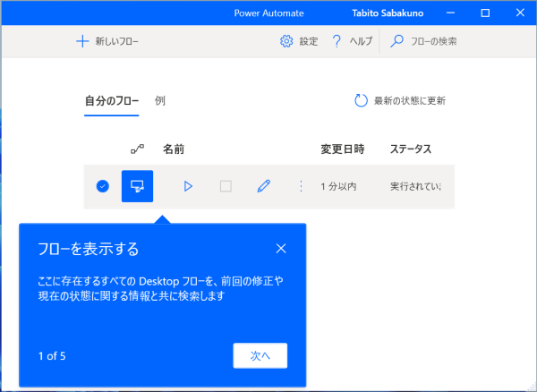
Task: Click the 実行されてい status cell
Action: coord(415,187)
